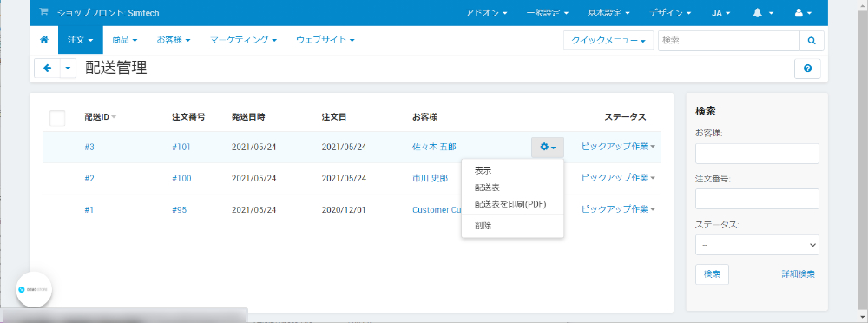Focus the top search text field

click(728, 41)
